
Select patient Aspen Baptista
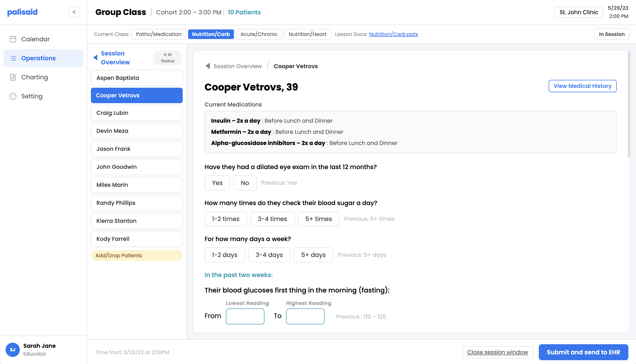[x=137, y=78]
